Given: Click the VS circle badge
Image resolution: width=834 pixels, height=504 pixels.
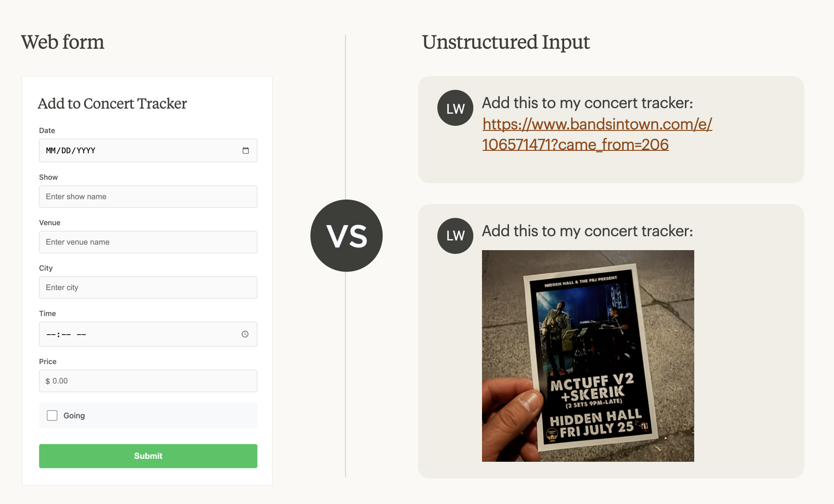Looking at the screenshot, I should click(x=346, y=236).
